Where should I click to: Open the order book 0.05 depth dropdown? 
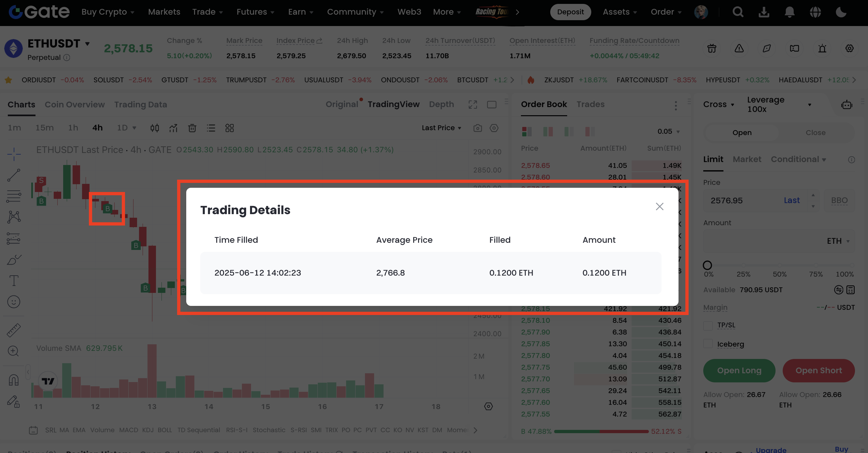pos(668,131)
